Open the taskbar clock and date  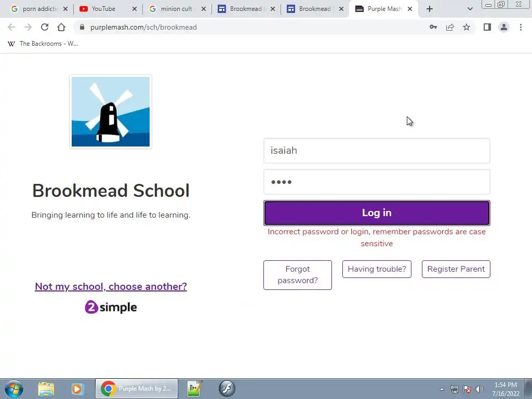(x=506, y=389)
